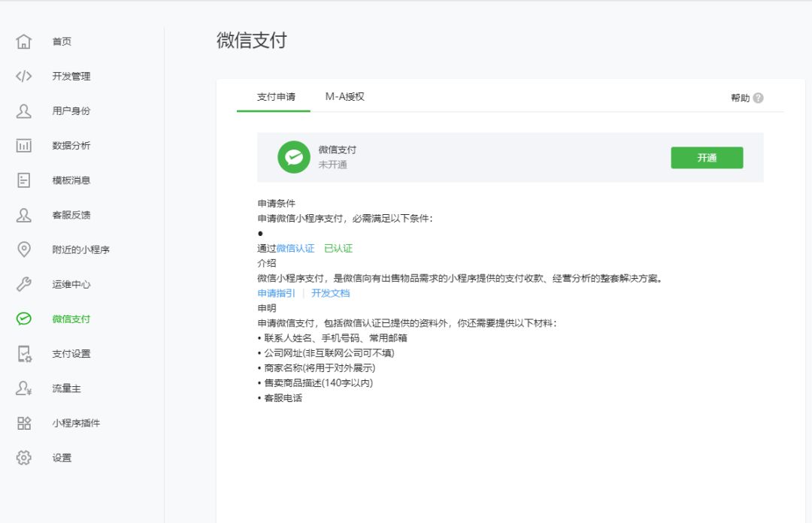This screenshot has width=812, height=523.
Task: Click the 售卖商品描述(140字以内) line
Action: coord(315,382)
